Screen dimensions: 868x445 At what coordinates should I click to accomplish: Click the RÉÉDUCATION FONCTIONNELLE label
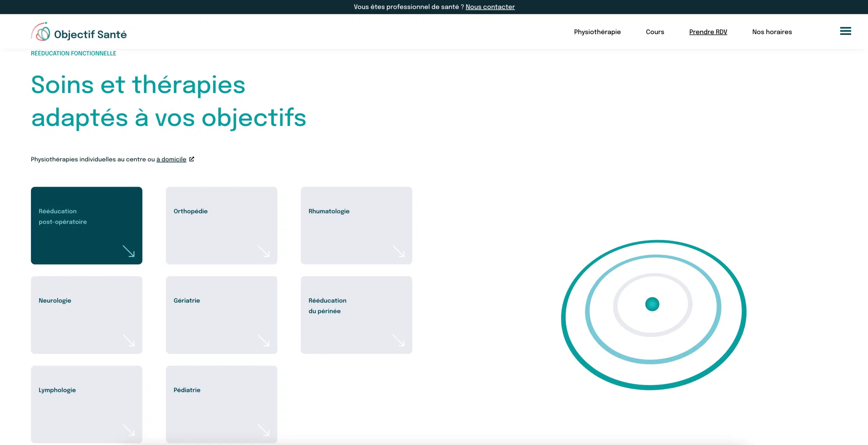click(x=73, y=53)
